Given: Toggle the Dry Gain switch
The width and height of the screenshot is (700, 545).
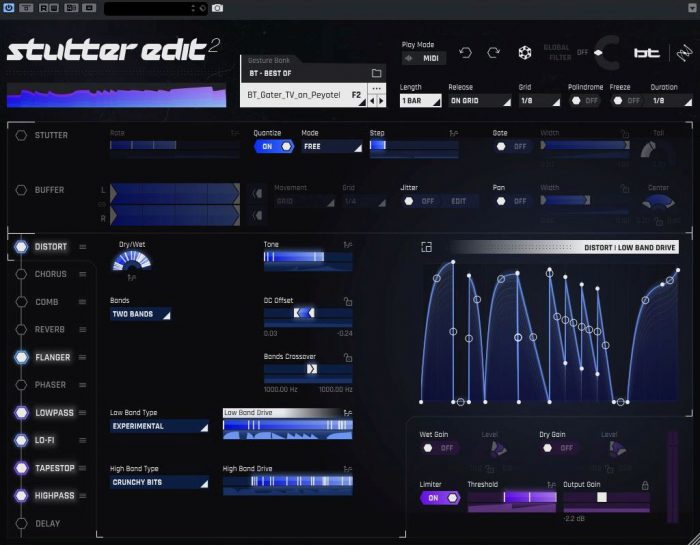Looking at the screenshot, I should [x=558, y=448].
